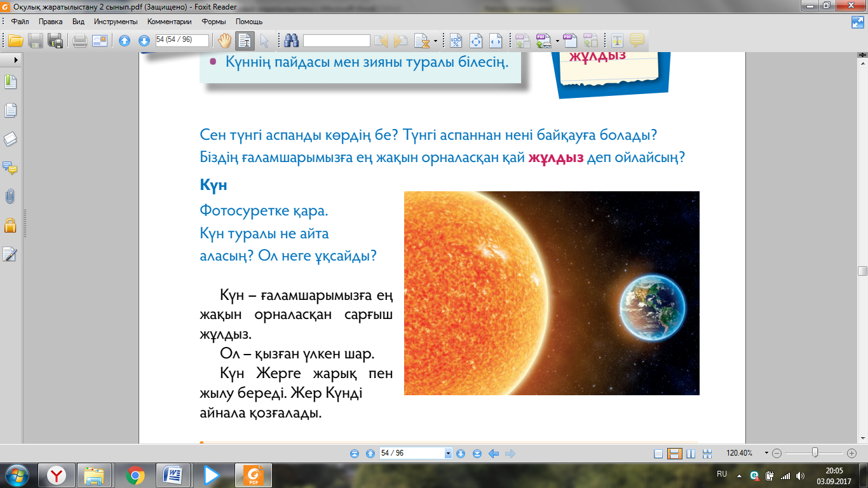Click the vertical scrollbar thumb

(862, 271)
